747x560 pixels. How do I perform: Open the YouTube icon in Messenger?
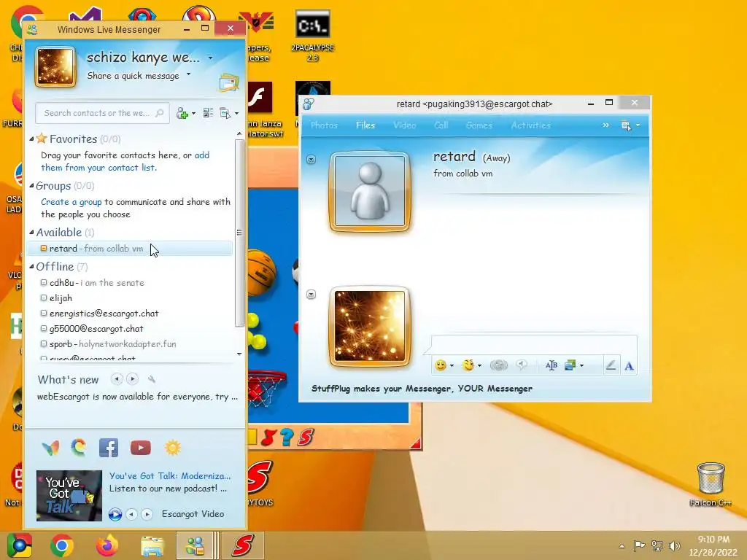tap(141, 448)
